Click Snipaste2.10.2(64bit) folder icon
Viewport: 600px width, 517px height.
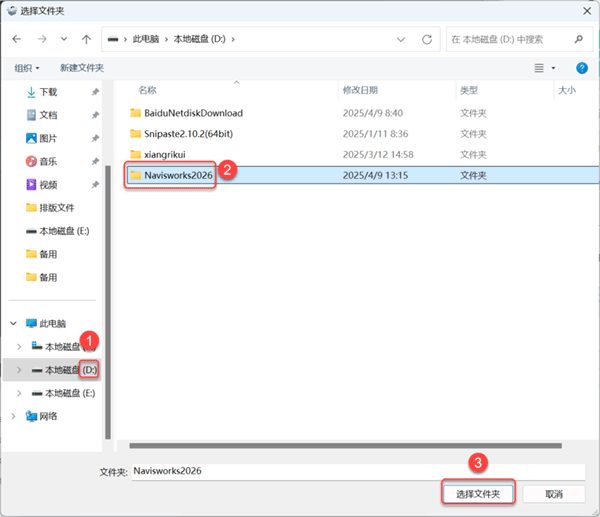135,134
